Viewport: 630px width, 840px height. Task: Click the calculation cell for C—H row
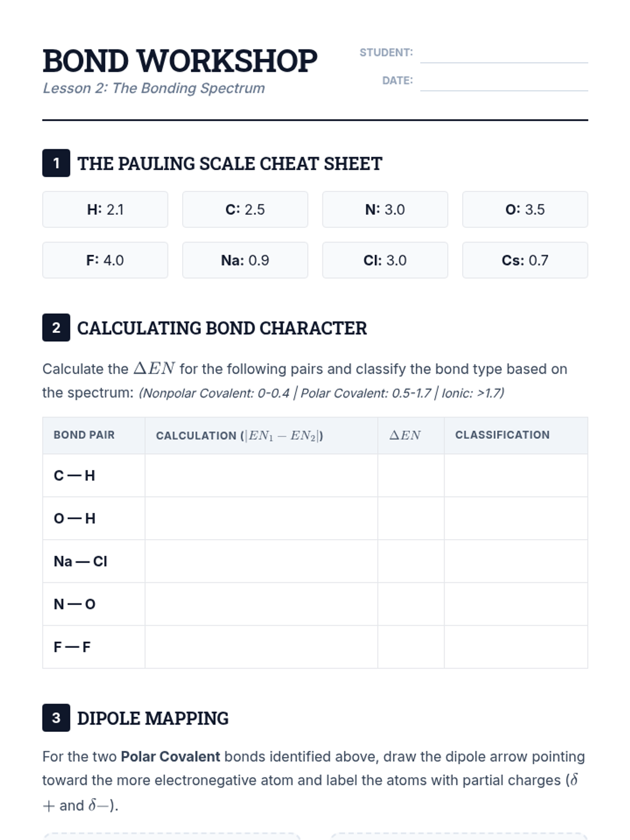coord(261,476)
